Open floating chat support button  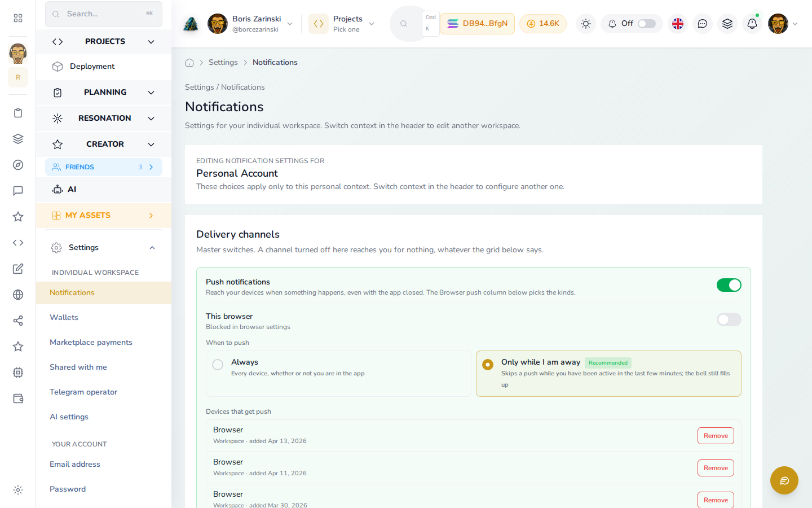784,480
